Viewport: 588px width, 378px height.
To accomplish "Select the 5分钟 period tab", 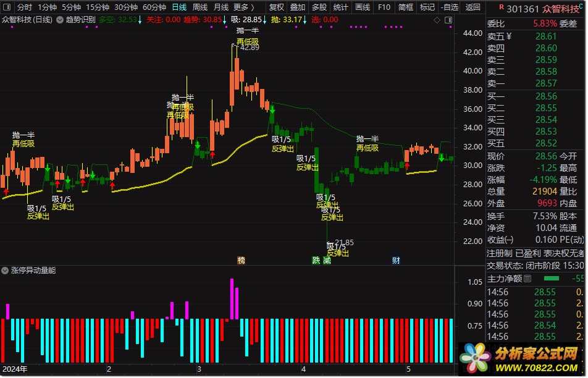I will (x=71, y=7).
